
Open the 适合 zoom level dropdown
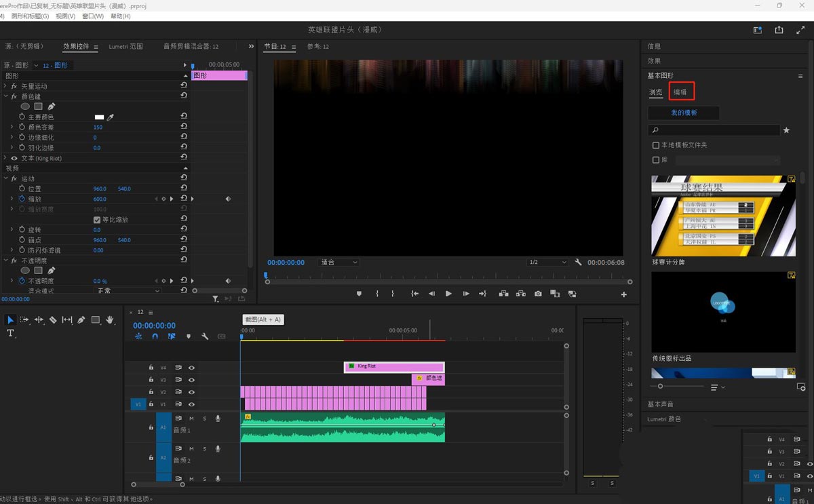[x=338, y=263]
